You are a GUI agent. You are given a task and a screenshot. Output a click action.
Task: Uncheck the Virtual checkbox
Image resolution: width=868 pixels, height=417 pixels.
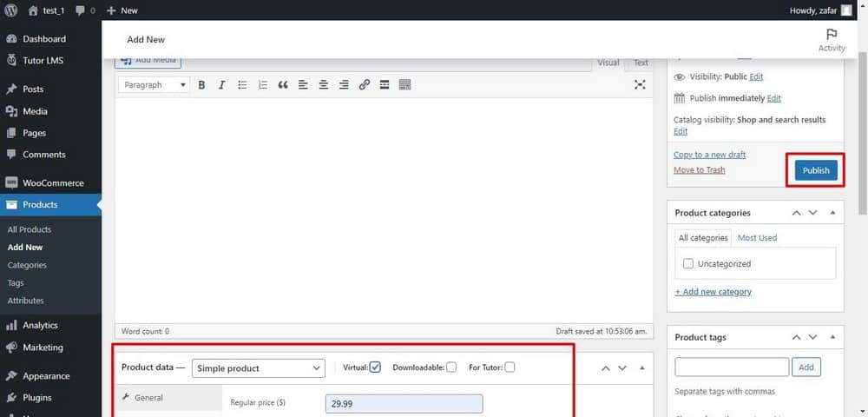click(375, 367)
